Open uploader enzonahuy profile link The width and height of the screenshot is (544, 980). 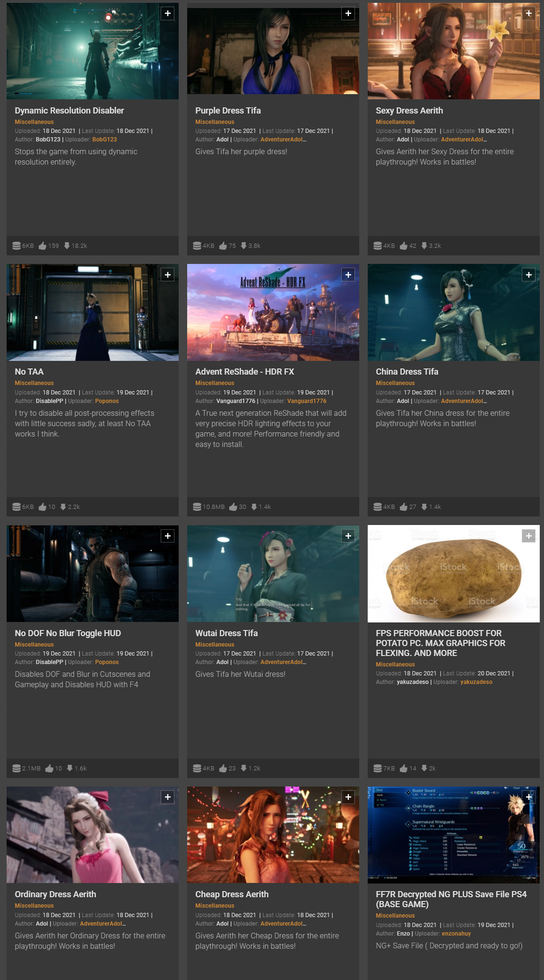click(x=456, y=934)
